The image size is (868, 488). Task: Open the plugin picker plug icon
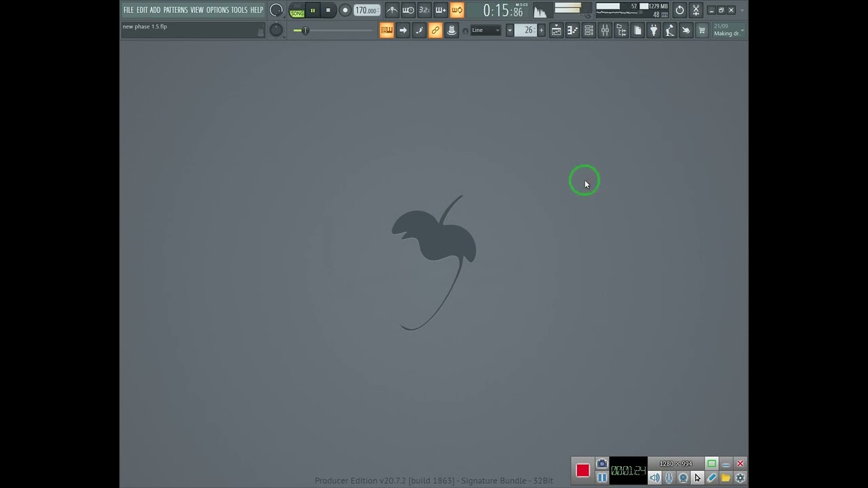pyautogui.click(x=654, y=30)
